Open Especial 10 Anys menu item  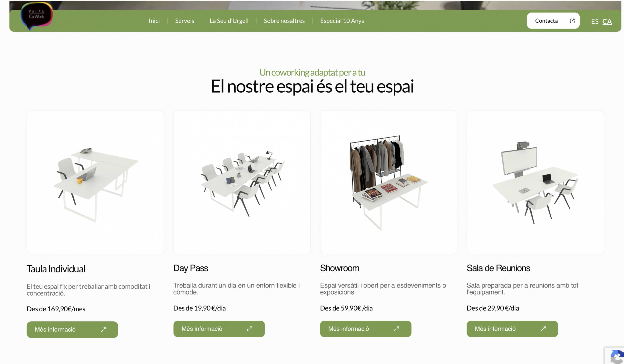coord(342,21)
